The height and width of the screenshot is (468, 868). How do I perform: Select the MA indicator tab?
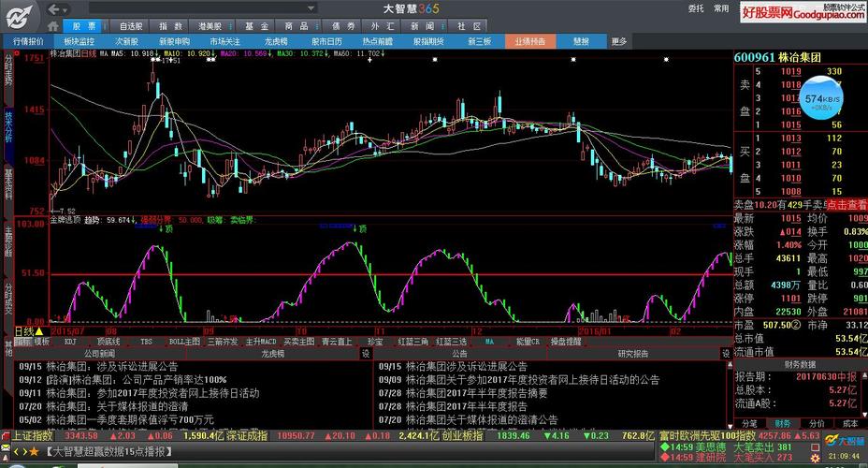point(489,342)
